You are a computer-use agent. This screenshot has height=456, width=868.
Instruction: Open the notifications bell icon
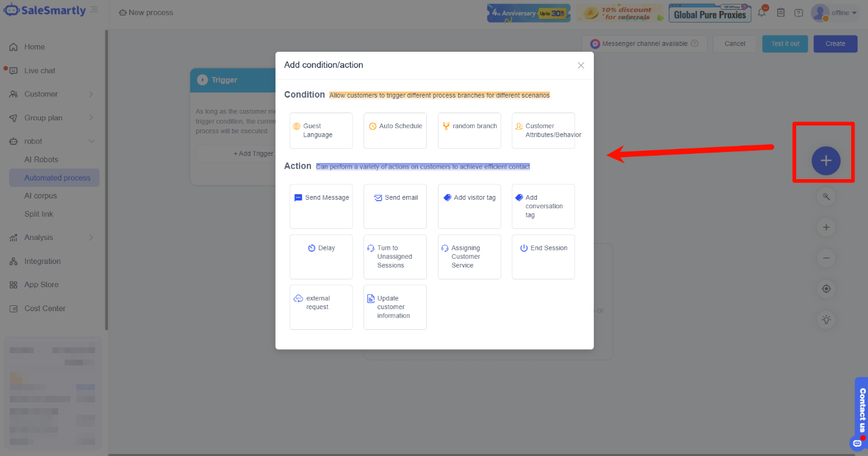[x=762, y=13]
